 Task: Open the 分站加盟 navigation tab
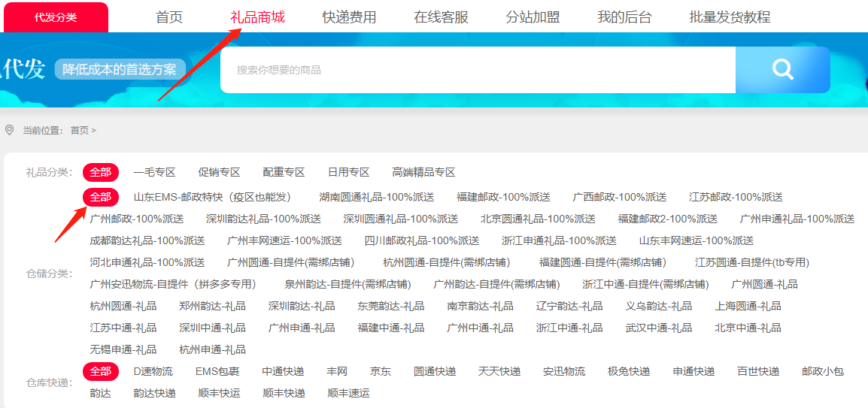coord(533,17)
